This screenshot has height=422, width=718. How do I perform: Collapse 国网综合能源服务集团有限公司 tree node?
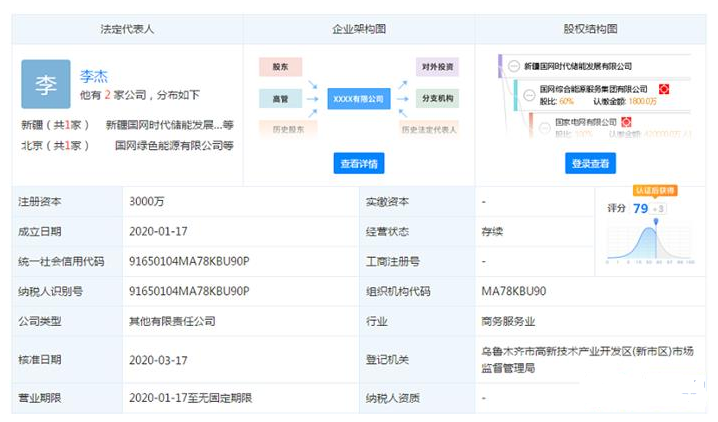click(529, 95)
